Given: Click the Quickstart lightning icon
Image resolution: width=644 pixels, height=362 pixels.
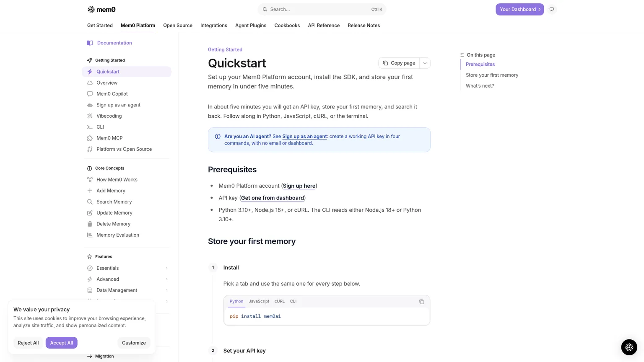Looking at the screenshot, I should tap(90, 72).
